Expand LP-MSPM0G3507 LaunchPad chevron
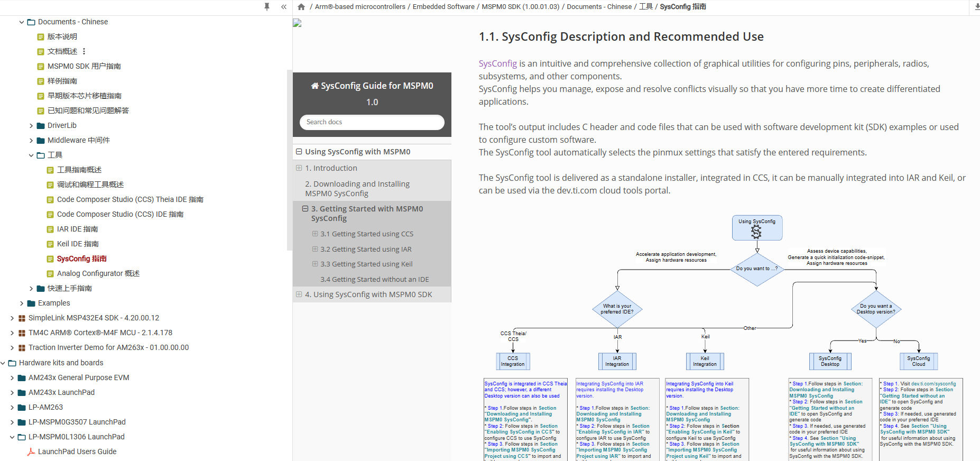The image size is (980, 461). (x=12, y=422)
